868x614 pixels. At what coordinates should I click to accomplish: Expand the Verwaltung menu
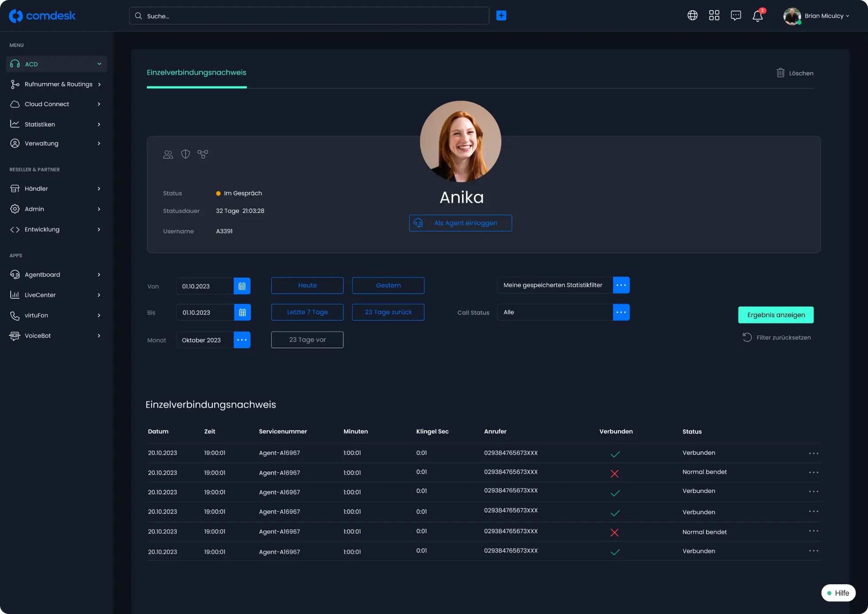click(56, 143)
